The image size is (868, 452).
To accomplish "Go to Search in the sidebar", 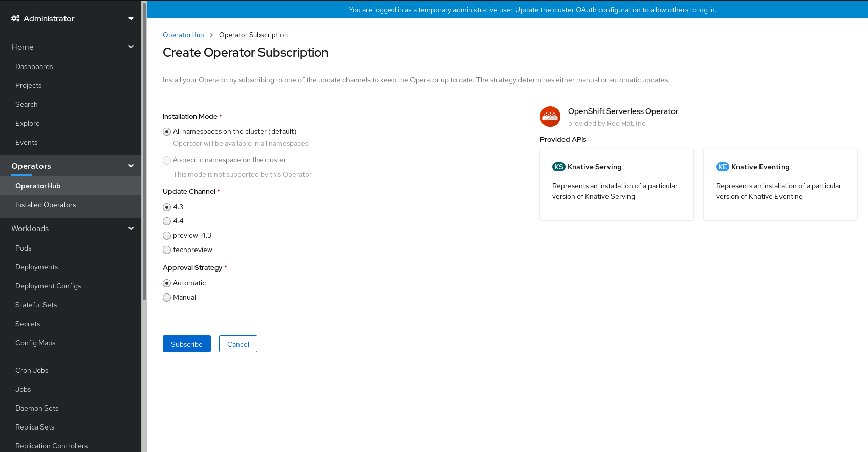I will click(27, 104).
